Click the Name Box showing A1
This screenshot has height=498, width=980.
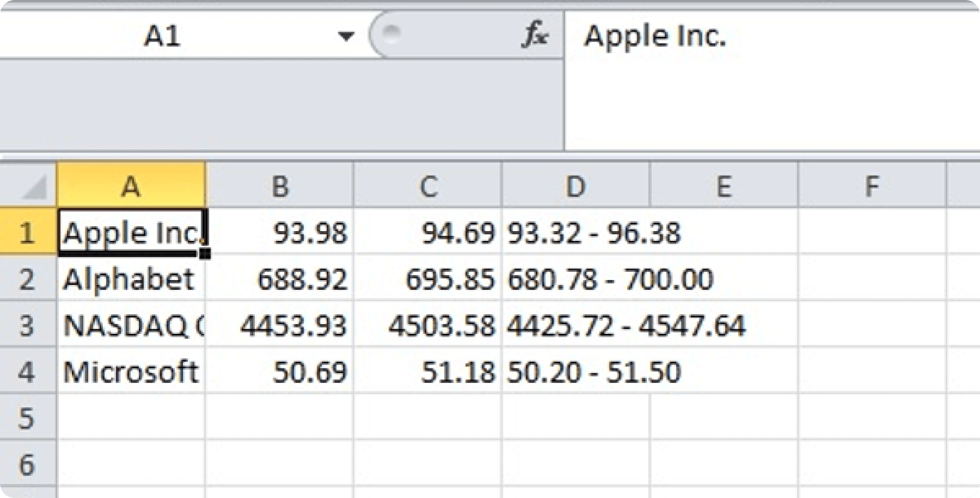coord(162,36)
